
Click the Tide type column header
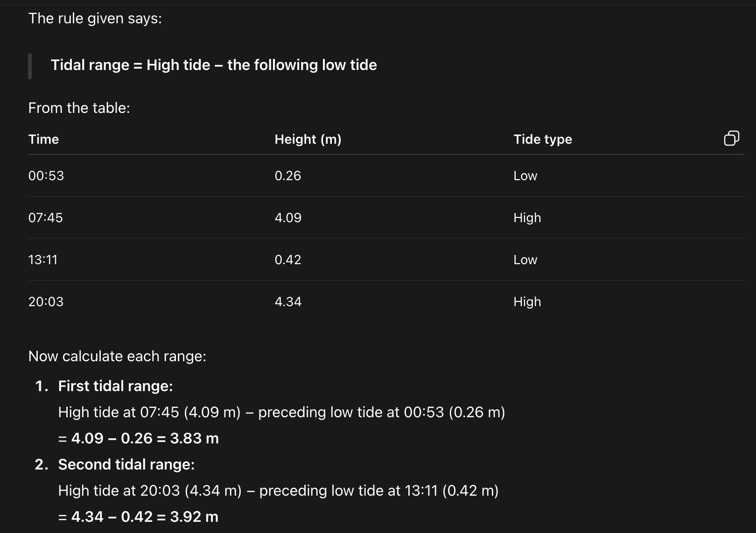543,139
